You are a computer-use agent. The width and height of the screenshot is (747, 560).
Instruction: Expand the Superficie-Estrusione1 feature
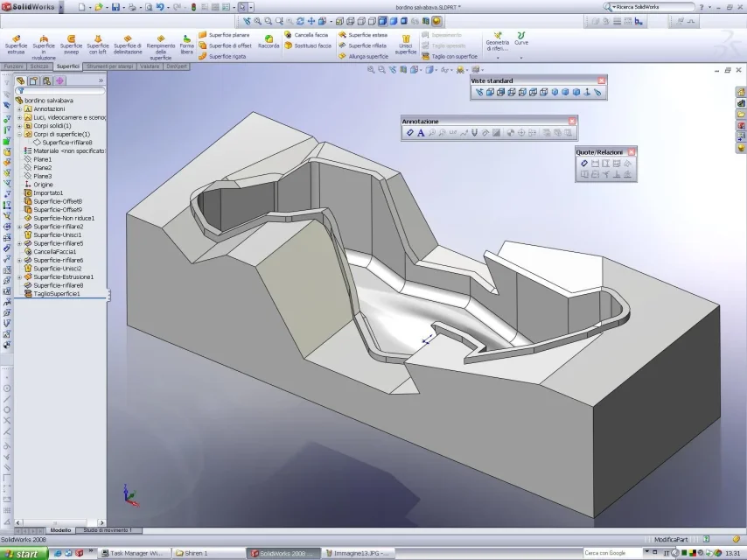point(19,276)
